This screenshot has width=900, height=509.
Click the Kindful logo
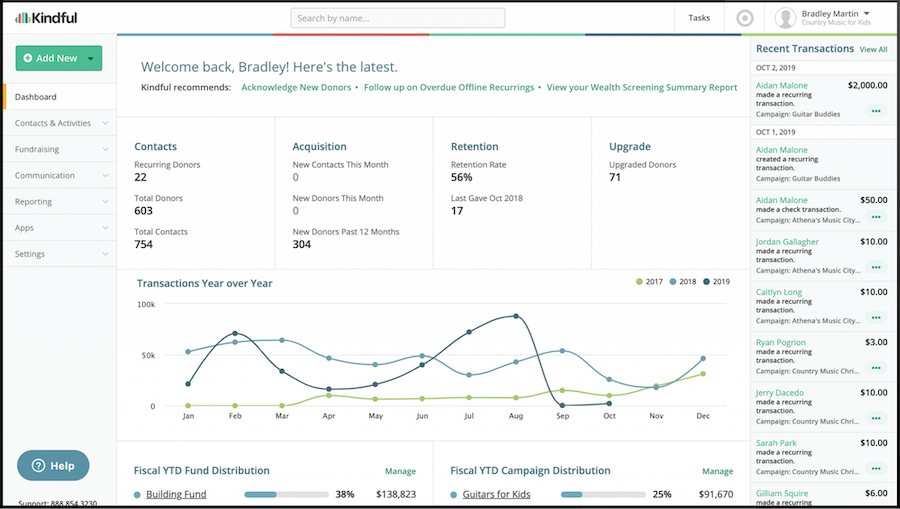pyautogui.click(x=46, y=18)
